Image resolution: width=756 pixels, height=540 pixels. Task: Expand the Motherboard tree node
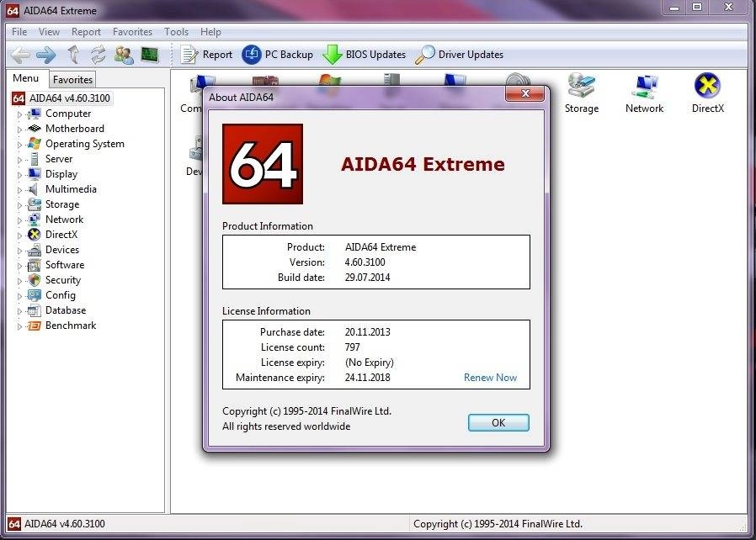click(x=19, y=130)
